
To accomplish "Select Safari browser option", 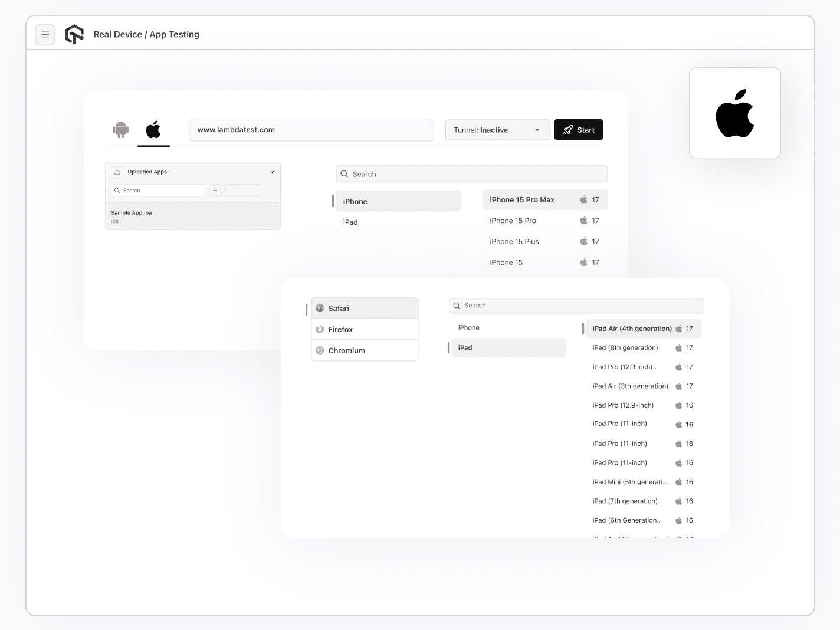I will pos(365,308).
